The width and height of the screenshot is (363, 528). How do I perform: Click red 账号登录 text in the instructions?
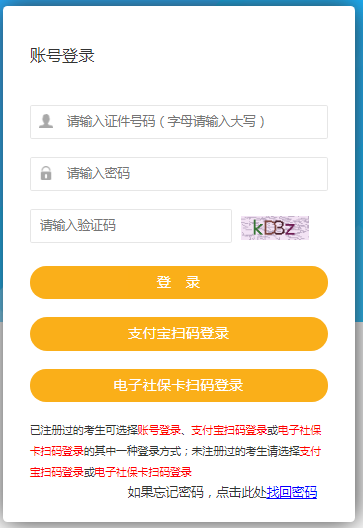[x=159, y=430]
